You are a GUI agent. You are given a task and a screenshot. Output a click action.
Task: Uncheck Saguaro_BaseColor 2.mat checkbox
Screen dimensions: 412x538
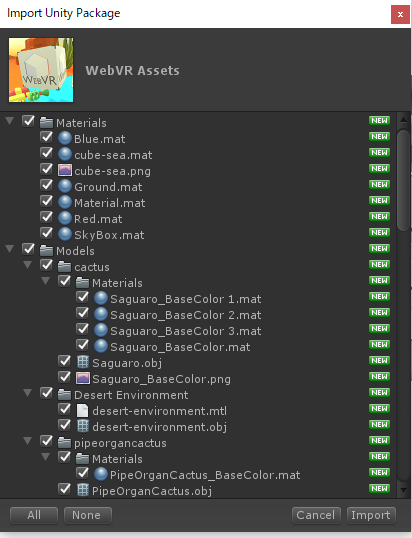point(82,314)
